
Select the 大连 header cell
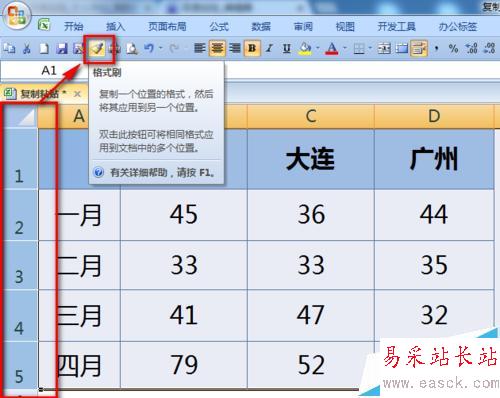[311, 159]
